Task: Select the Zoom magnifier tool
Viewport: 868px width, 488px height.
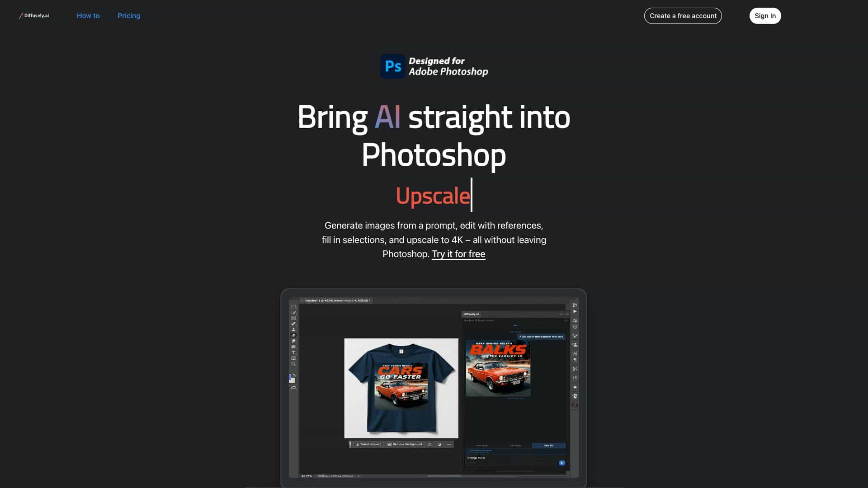Action: (293, 364)
